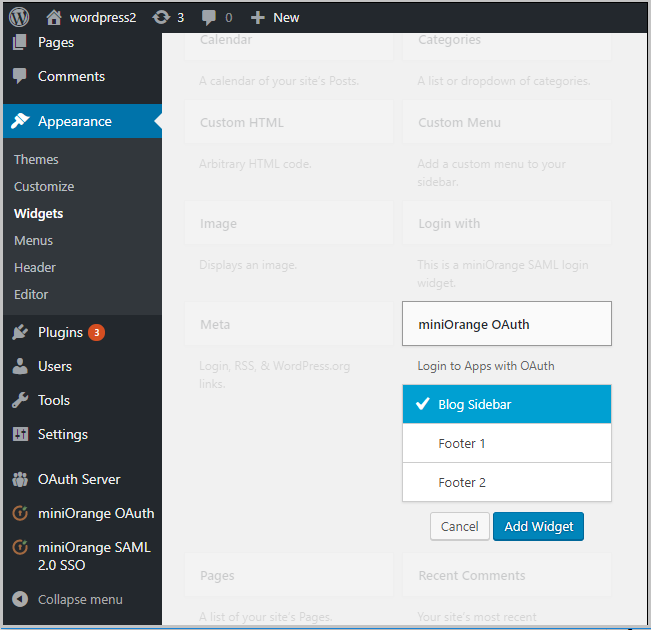Click the 'Login to Apps with OAuth' description
Screen dimensions: 651x630
(x=486, y=366)
